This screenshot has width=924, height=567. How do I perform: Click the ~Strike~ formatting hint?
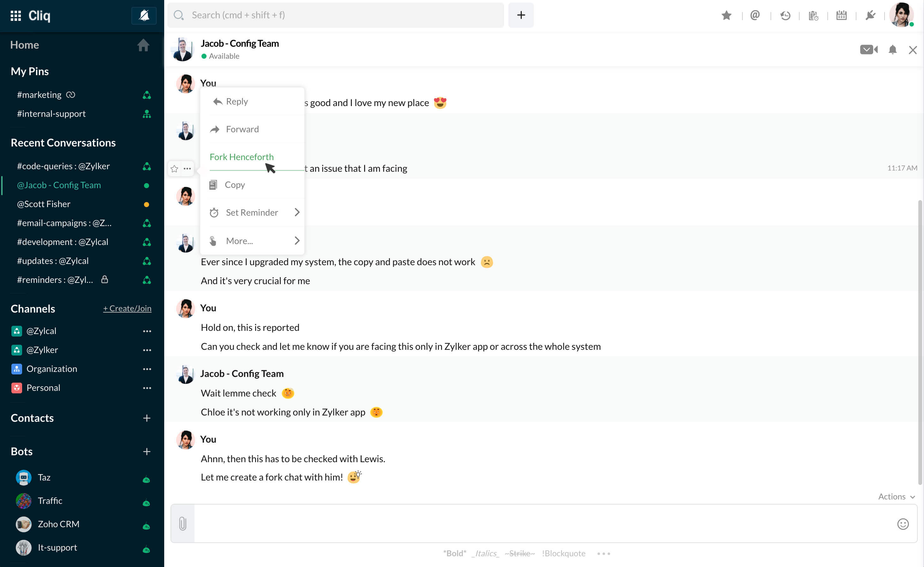519,553
